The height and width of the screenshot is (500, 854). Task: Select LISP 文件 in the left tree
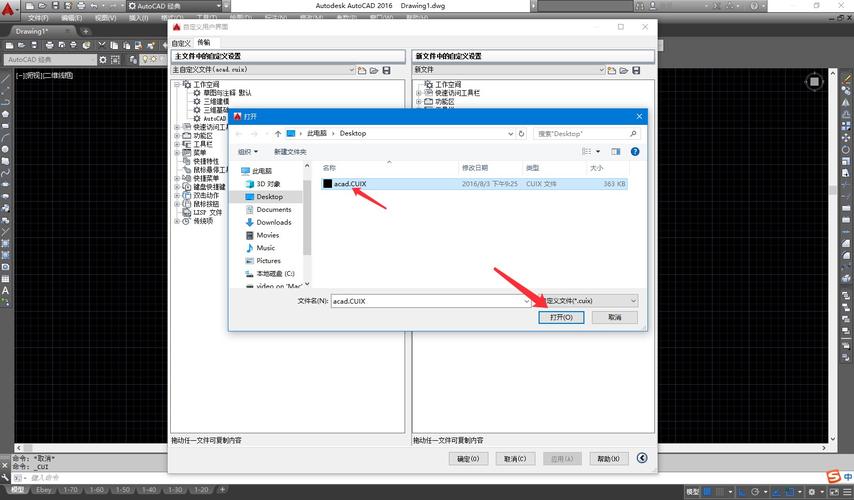click(208, 212)
